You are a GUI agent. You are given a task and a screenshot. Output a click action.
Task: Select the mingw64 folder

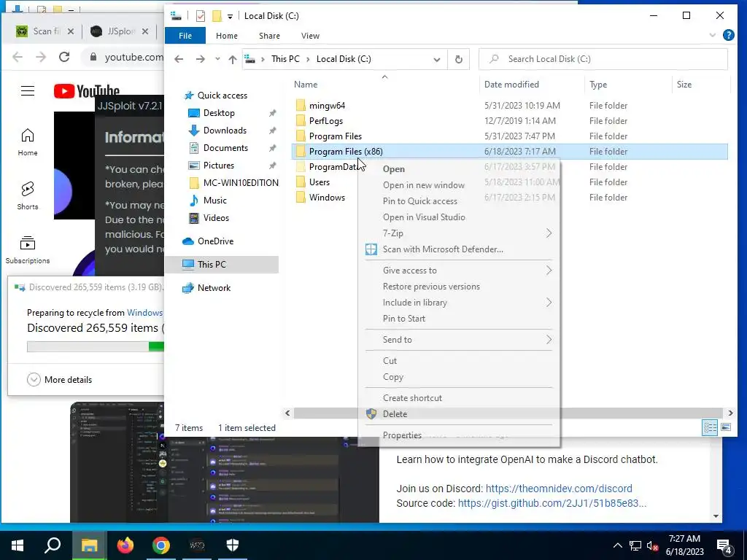click(x=327, y=106)
